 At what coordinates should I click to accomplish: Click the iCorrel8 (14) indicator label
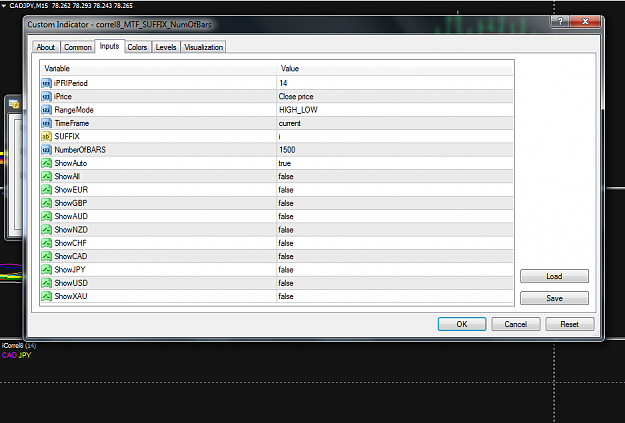click(x=19, y=346)
